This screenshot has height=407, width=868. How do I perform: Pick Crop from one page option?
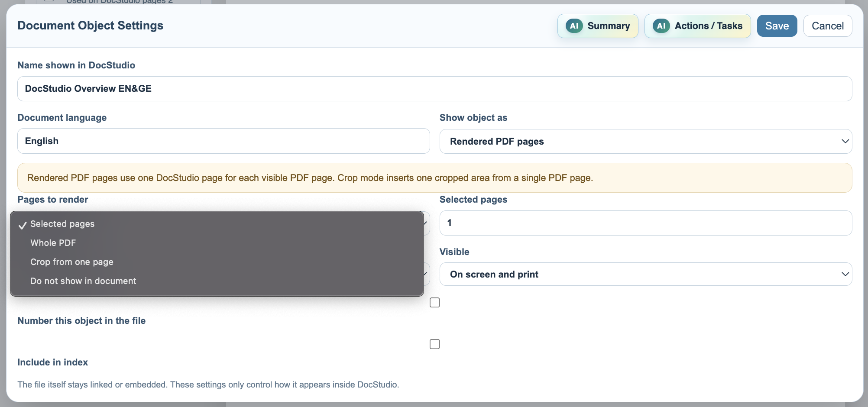pyautogui.click(x=217, y=262)
